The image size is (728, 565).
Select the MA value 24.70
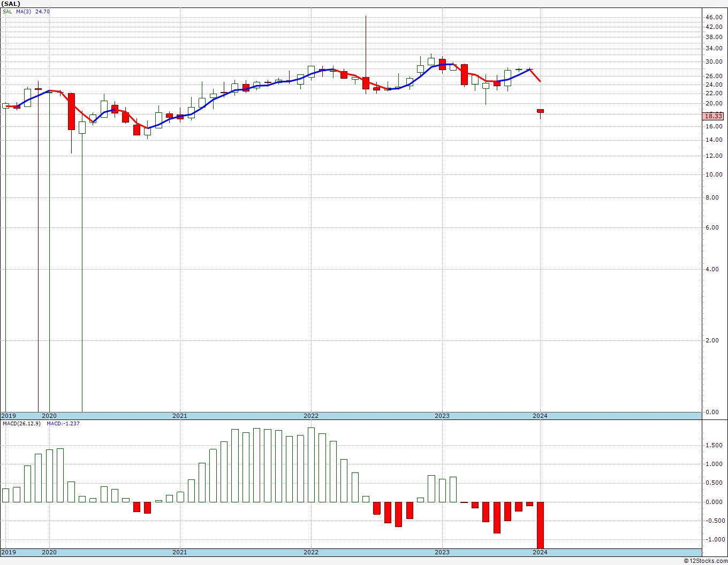[43, 11]
